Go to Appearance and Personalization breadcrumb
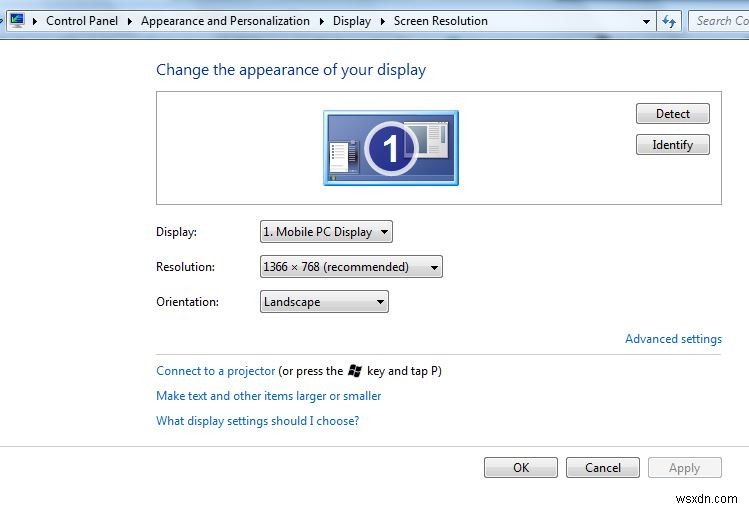The width and height of the screenshot is (749, 509). [225, 21]
